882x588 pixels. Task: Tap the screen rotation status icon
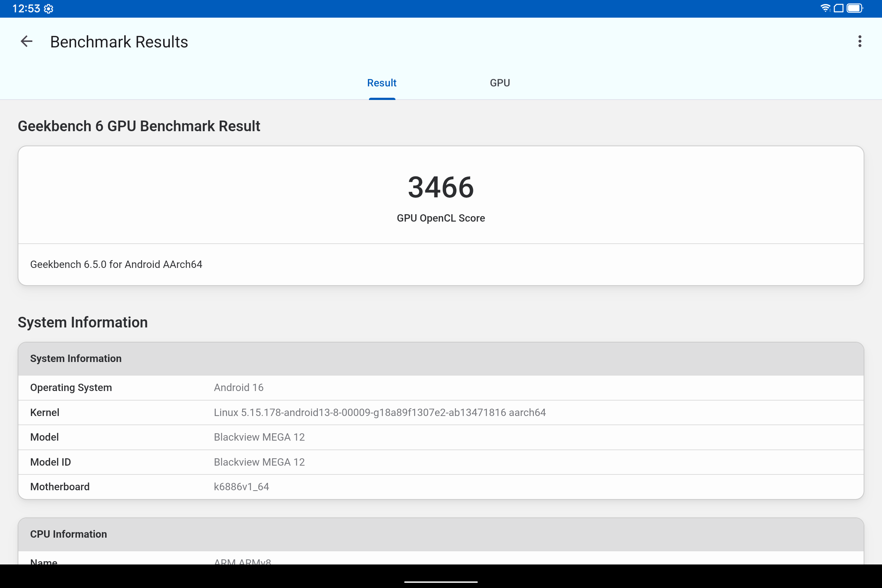point(839,8)
